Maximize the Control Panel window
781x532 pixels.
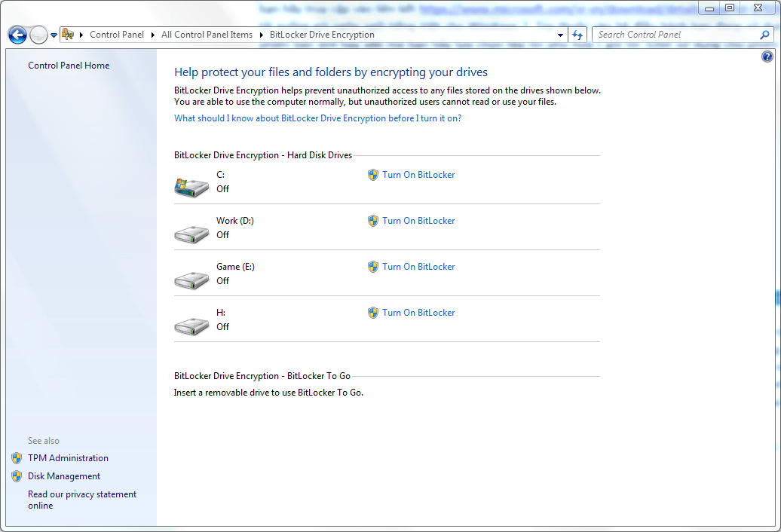tap(730, 8)
